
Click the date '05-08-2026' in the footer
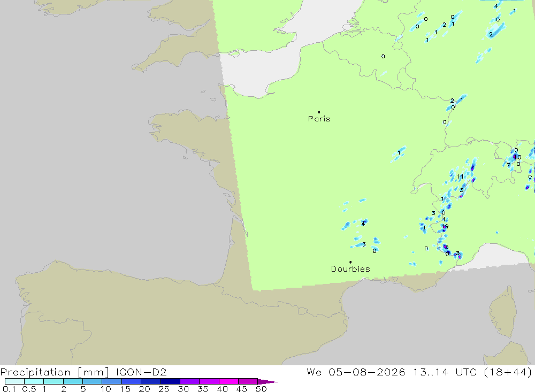pos(367,372)
